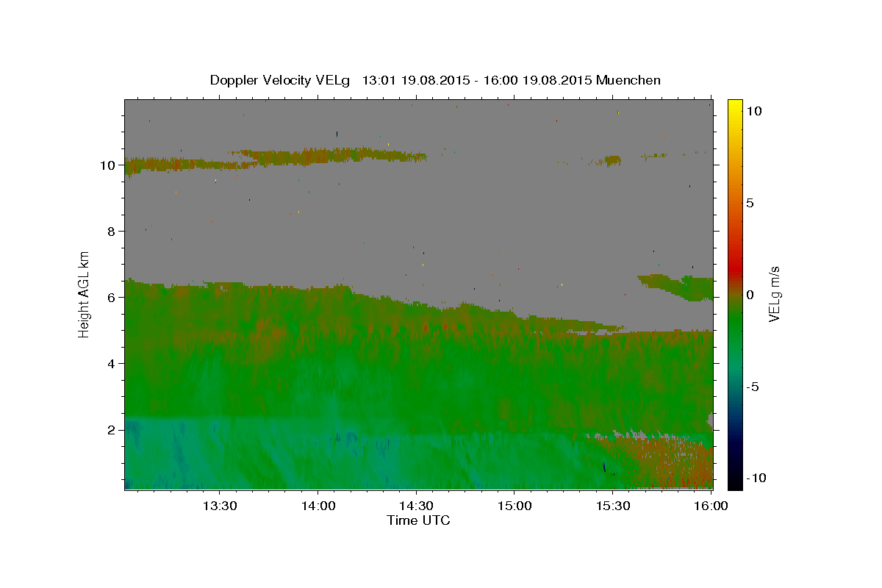Click the orange-red echo region after 15:30

(673, 463)
